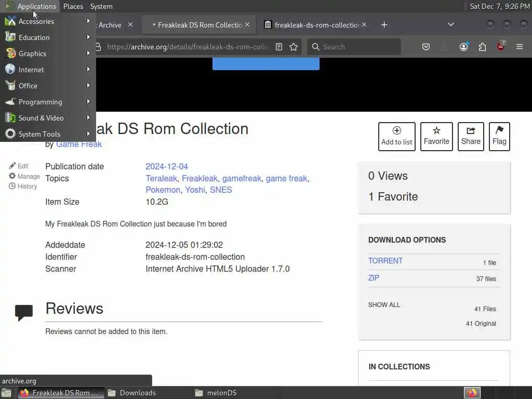The width and height of the screenshot is (532, 399).
Task: Click the Favorite star button
Action: pyautogui.click(x=436, y=137)
